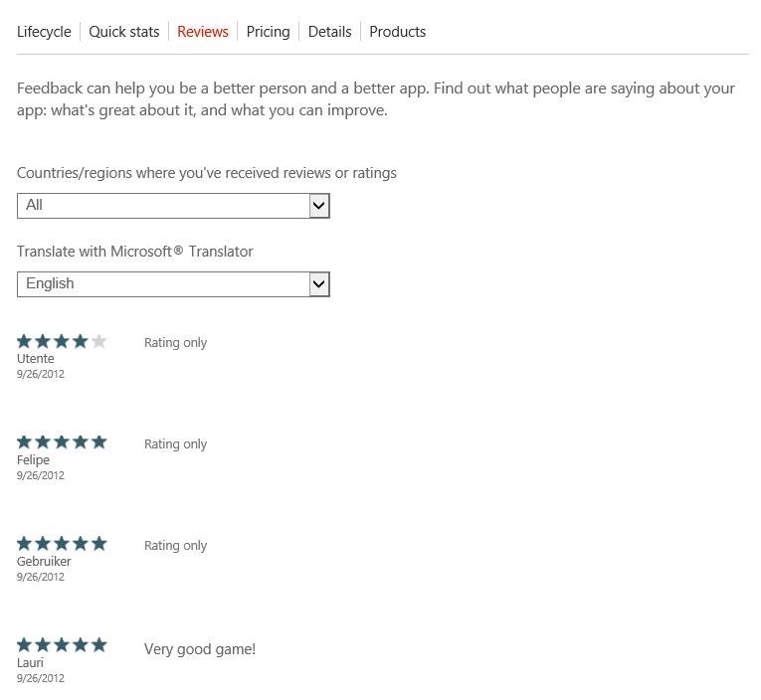Screen dimensions: 761x700
Task: Click the first star of Utente's rating
Action: point(25,342)
